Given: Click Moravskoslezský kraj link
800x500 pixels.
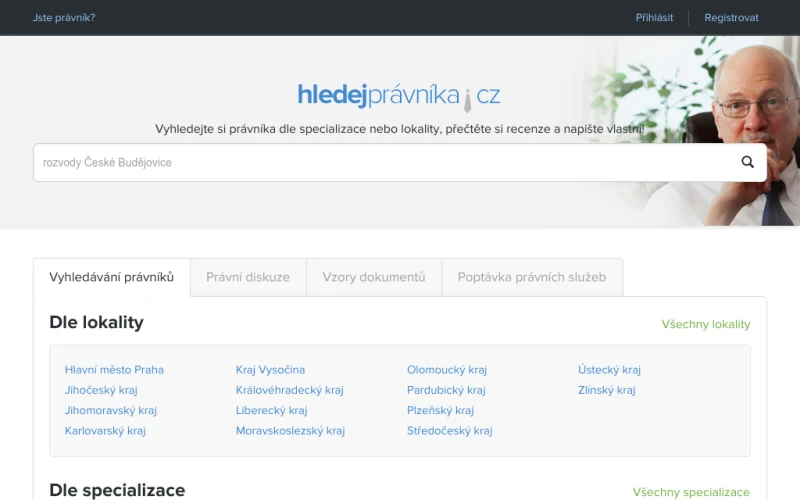Looking at the screenshot, I should point(290,431).
